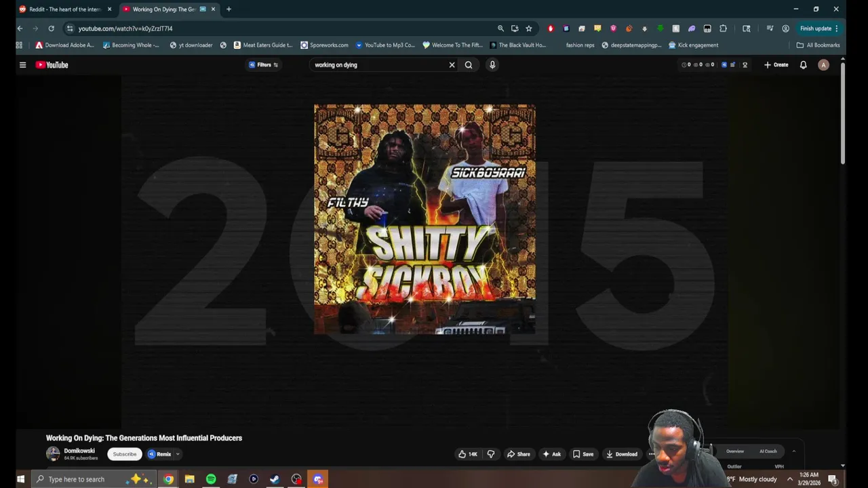
Task: Open the Create button menu
Action: (x=776, y=65)
